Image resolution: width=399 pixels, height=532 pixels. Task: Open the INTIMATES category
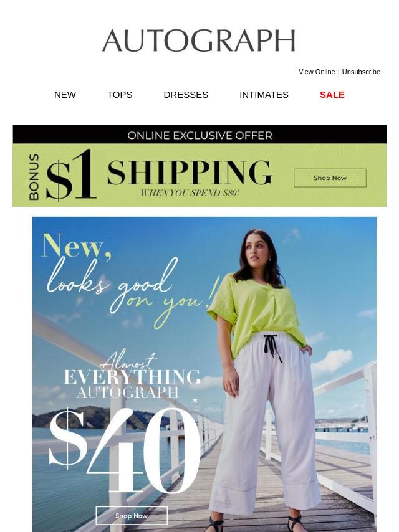pyautogui.click(x=264, y=95)
